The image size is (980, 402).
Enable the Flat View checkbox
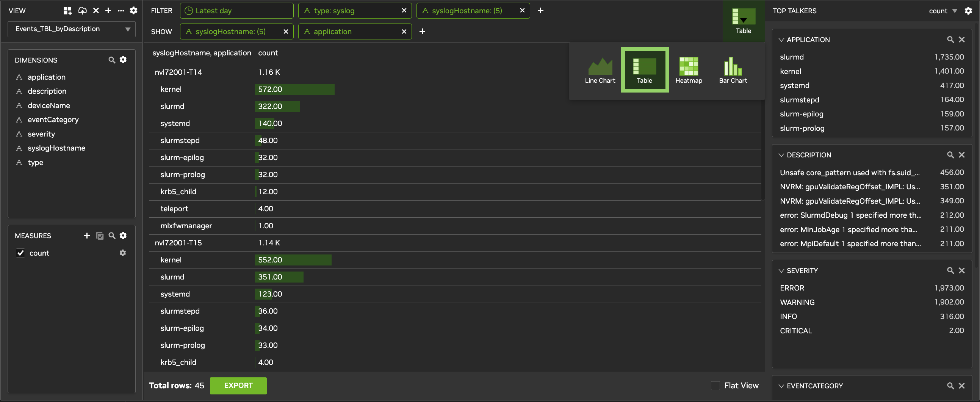coord(715,386)
